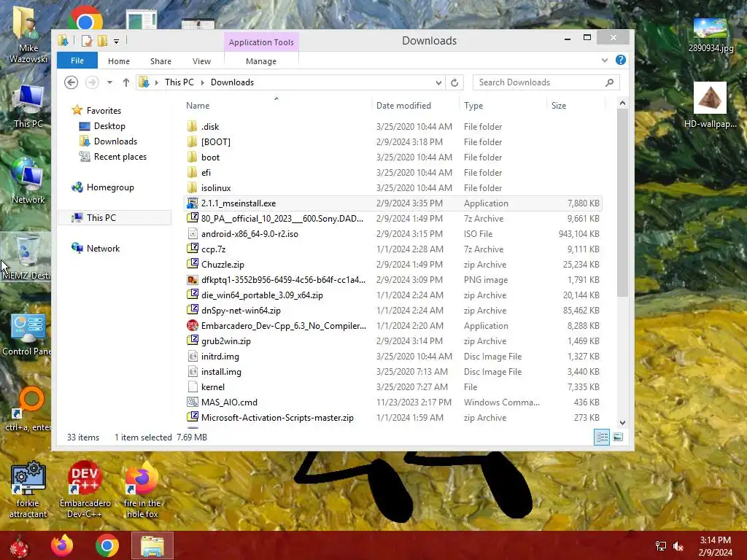The image size is (747, 560).
Task: Select the Chuzzle.zip file
Action: tap(222, 264)
